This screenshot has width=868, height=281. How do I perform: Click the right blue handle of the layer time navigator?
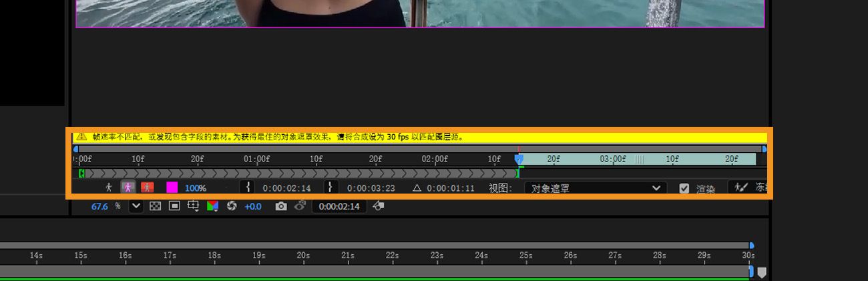(765, 150)
